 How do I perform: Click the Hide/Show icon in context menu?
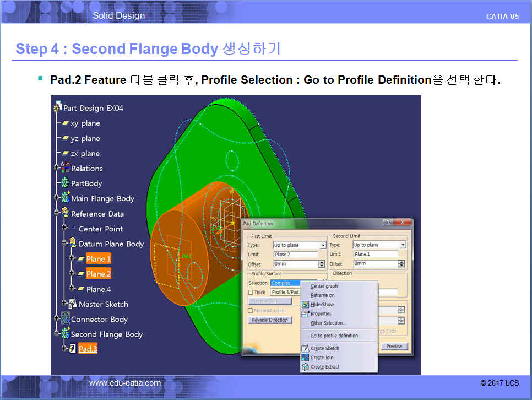coord(305,304)
